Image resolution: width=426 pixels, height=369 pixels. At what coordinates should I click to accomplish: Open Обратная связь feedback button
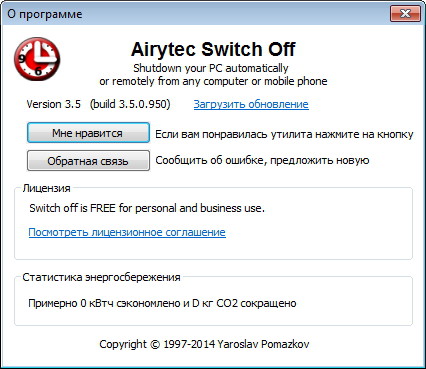[x=88, y=161]
